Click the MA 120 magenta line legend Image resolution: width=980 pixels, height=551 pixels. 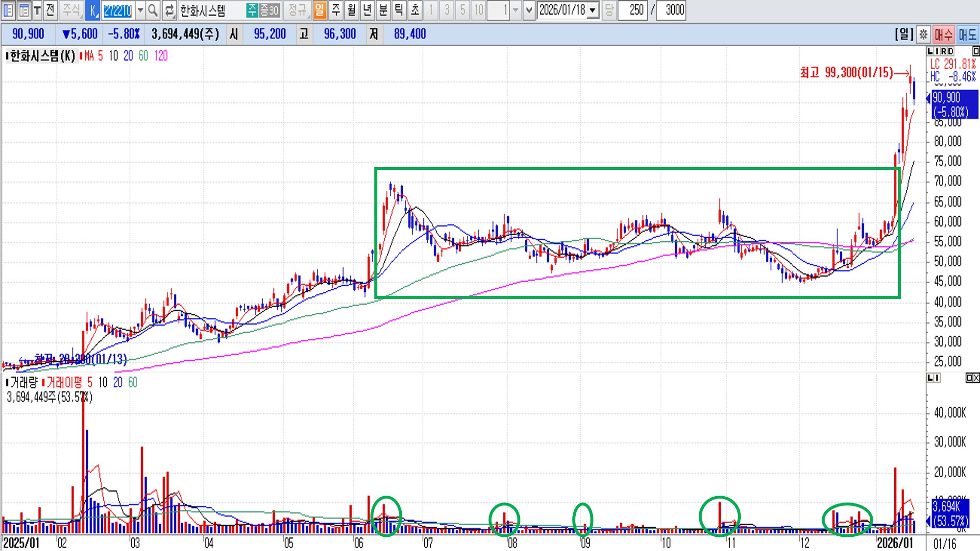click(161, 56)
